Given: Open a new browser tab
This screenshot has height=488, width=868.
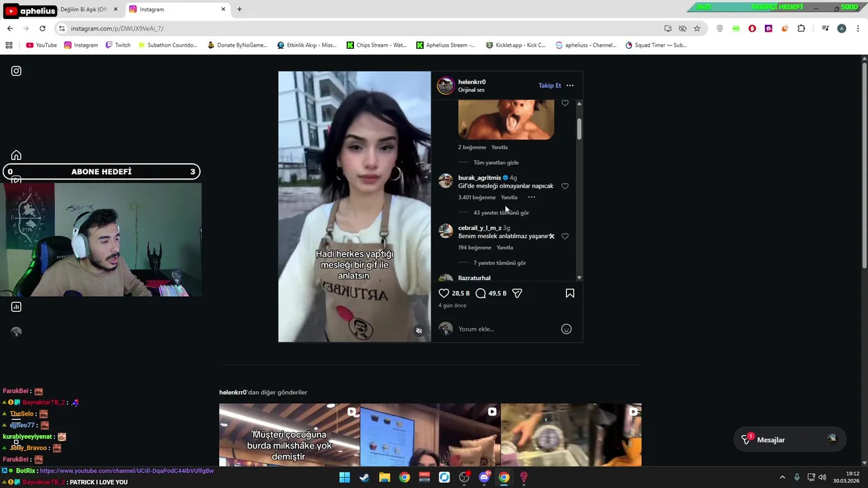Looking at the screenshot, I should tap(239, 9).
